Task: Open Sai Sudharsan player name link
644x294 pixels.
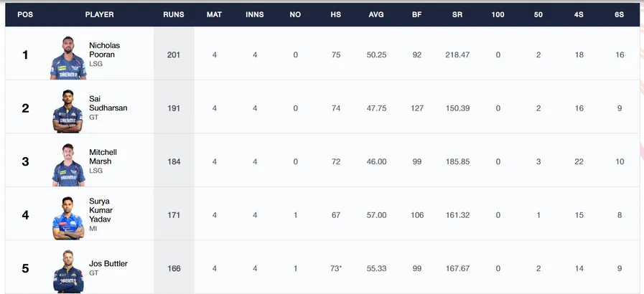Action: [x=108, y=103]
